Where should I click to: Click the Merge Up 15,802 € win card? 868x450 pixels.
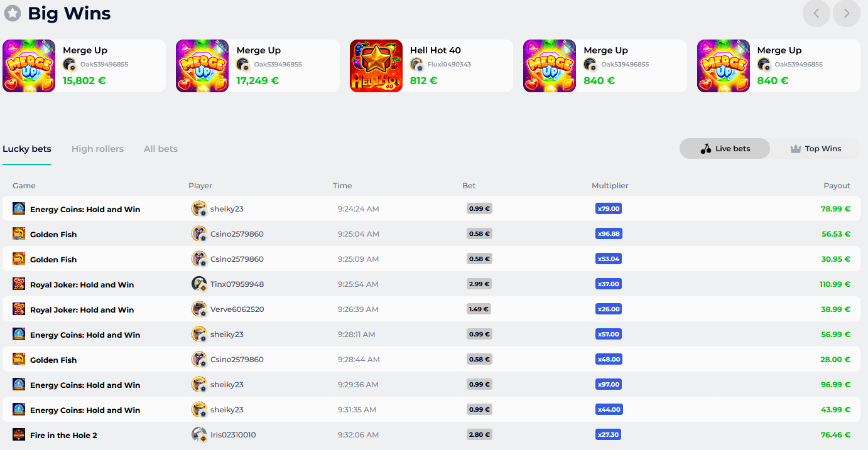(x=84, y=66)
